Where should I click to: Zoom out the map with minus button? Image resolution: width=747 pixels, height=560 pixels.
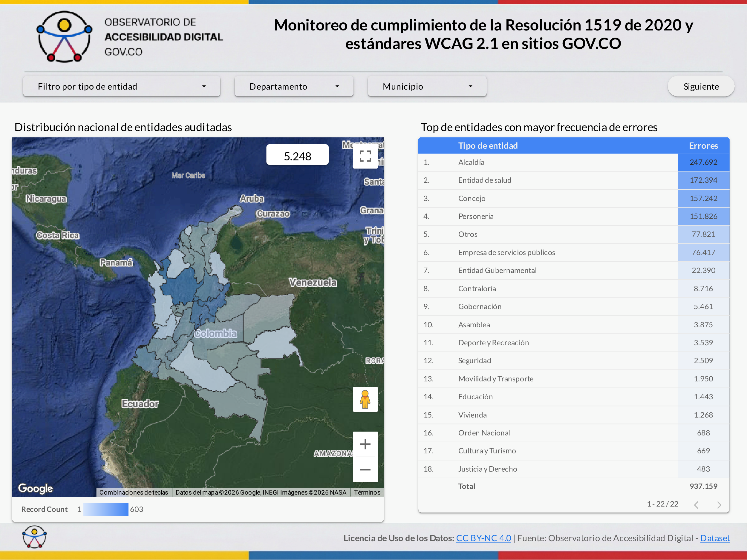coord(365,470)
